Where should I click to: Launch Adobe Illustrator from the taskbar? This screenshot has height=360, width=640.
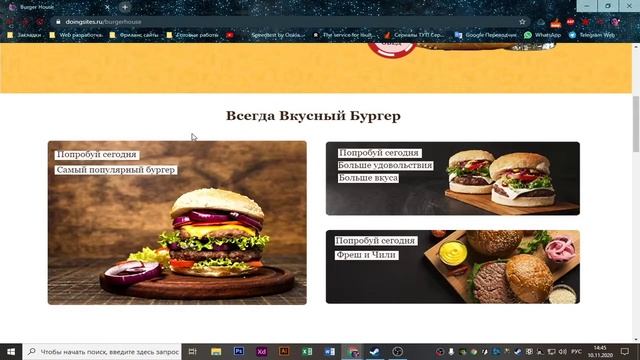284,351
